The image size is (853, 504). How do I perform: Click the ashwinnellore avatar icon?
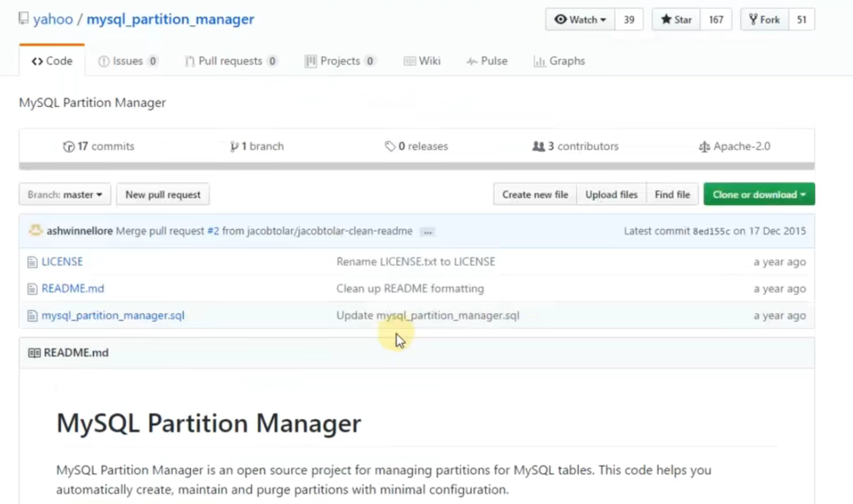(36, 231)
